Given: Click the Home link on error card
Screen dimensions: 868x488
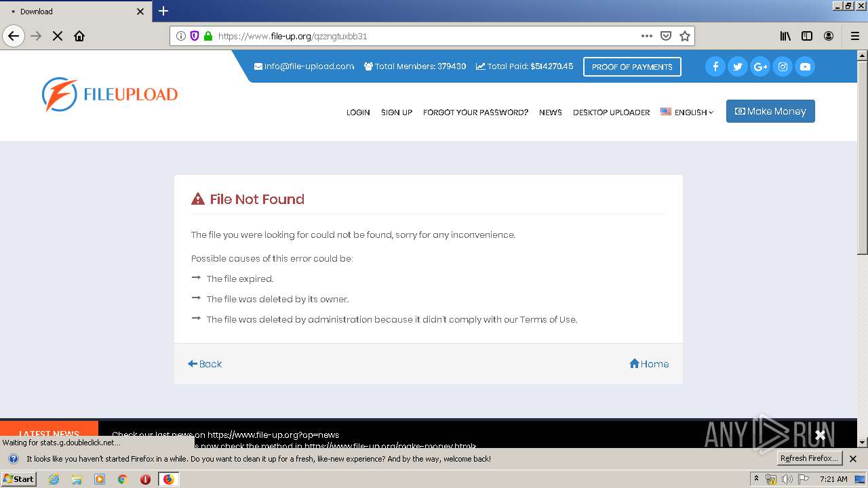Looking at the screenshot, I should [649, 364].
